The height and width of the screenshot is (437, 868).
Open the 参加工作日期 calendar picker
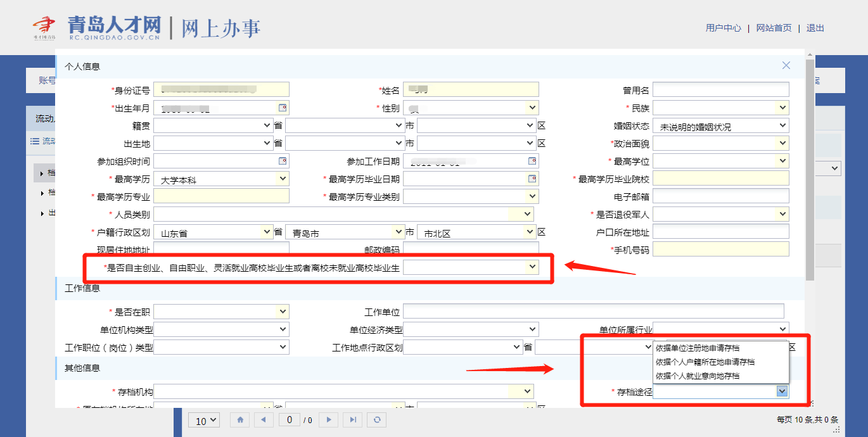coord(533,161)
